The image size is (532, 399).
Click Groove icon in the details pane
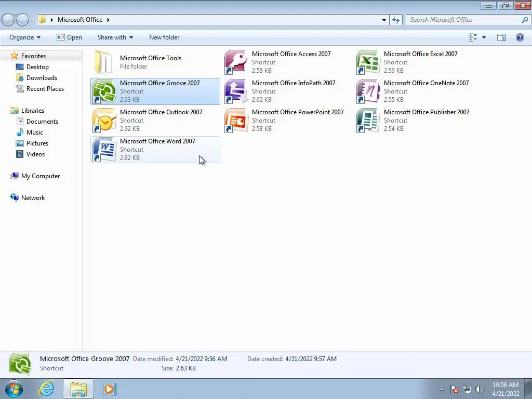click(20, 364)
